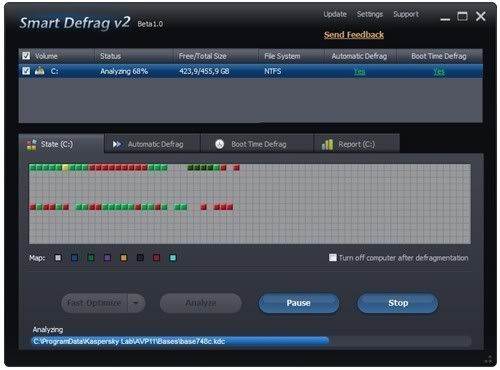Switch to the Report (C:) tab
This screenshot has height=370, width=500.
(x=357, y=144)
